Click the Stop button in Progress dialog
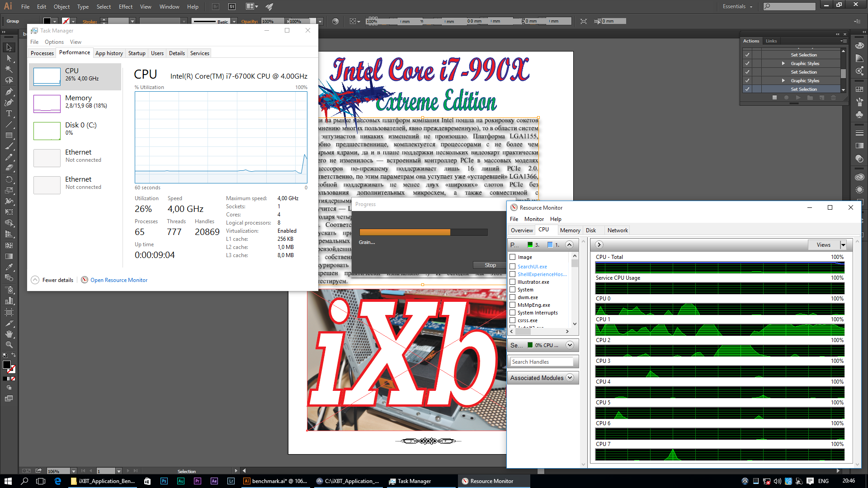The width and height of the screenshot is (868, 488). (490, 265)
